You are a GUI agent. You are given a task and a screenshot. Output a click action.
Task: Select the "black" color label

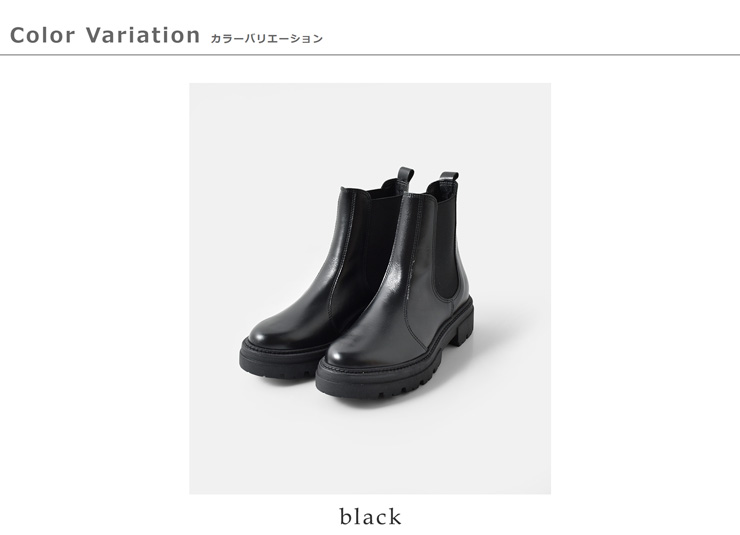pos(370,516)
